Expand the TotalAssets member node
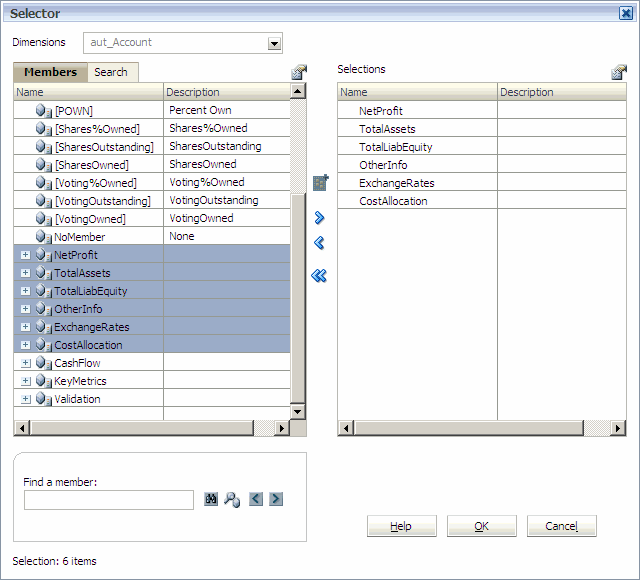Screen dimensions: 640x580 [25, 273]
